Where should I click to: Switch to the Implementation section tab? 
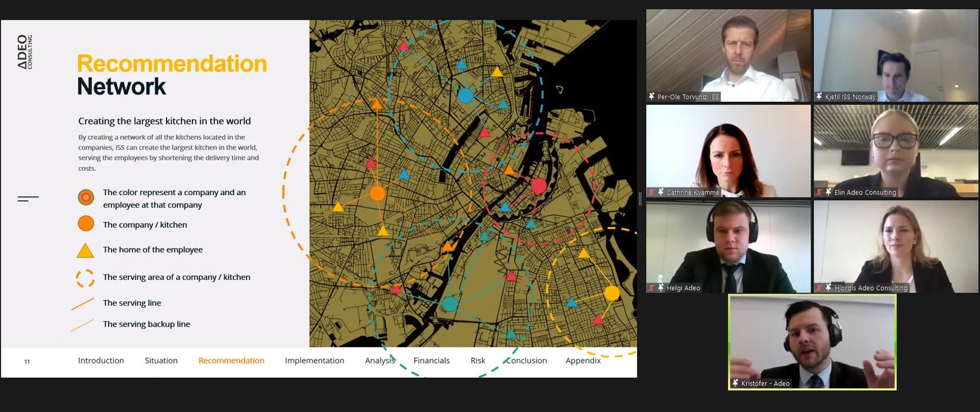tap(314, 360)
